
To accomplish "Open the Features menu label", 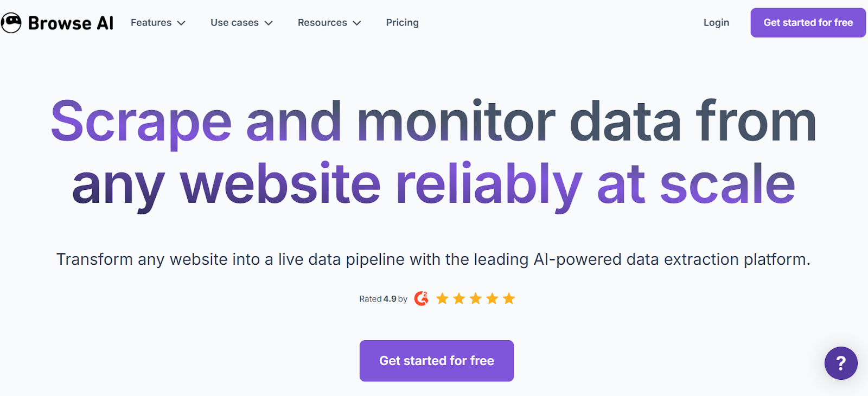I will click(151, 23).
